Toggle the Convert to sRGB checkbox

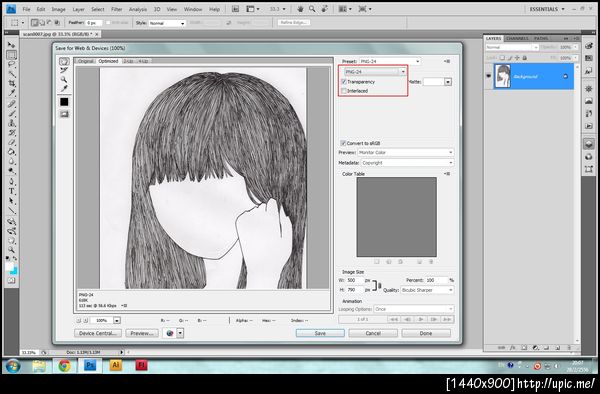pos(343,143)
